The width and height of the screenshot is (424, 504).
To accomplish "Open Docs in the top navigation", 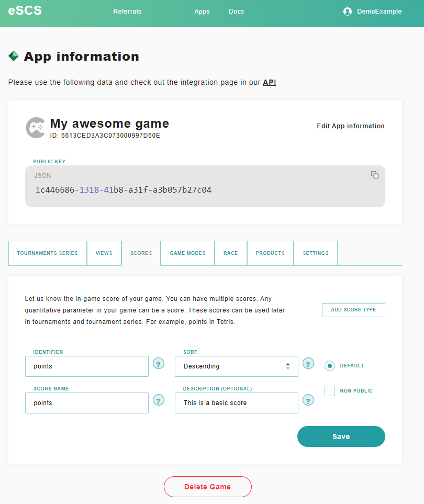I will (x=236, y=12).
